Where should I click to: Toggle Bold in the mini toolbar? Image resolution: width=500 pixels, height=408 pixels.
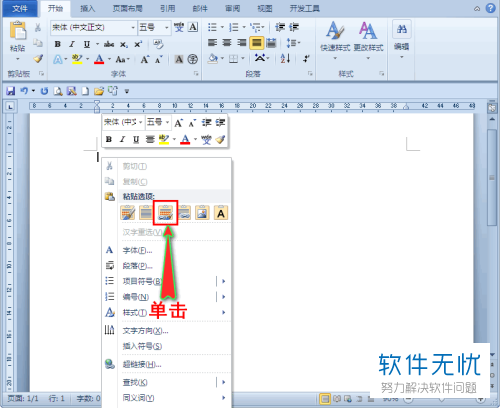109,139
